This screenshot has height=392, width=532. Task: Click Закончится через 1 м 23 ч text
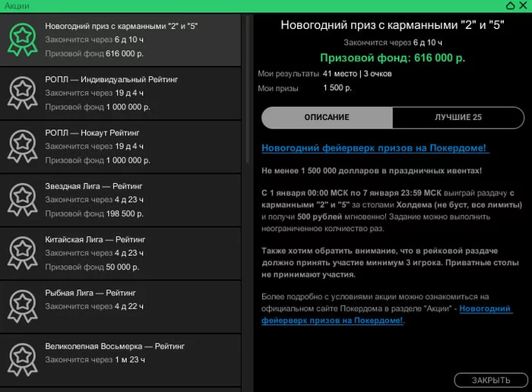(95, 360)
